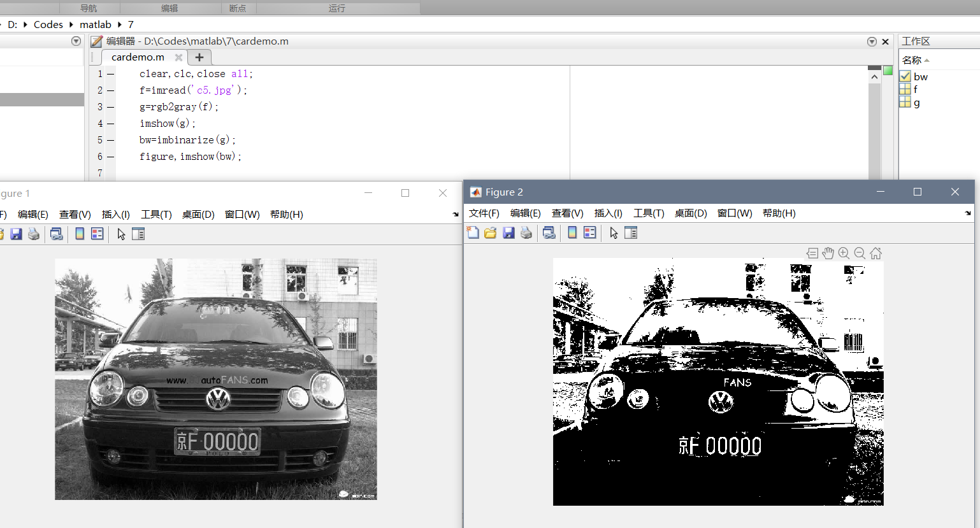980x528 pixels.
Task: Select the cardemo.m editor tab
Action: coord(138,57)
